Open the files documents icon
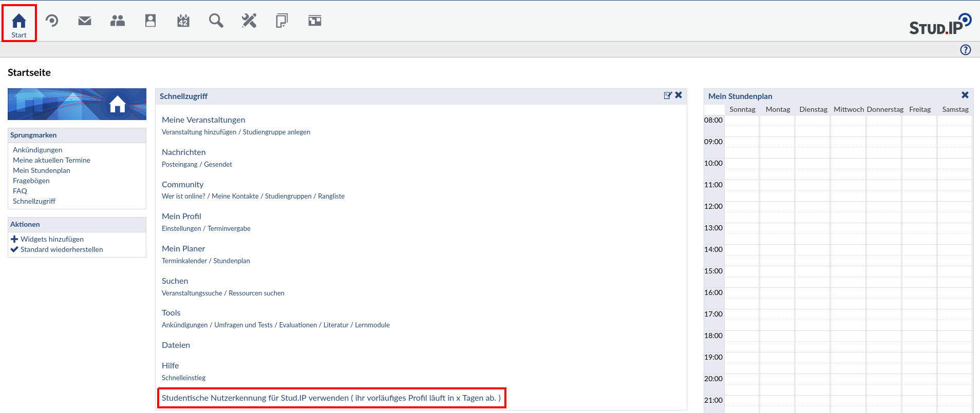Screen dimensions: 980x413 pos(281,21)
